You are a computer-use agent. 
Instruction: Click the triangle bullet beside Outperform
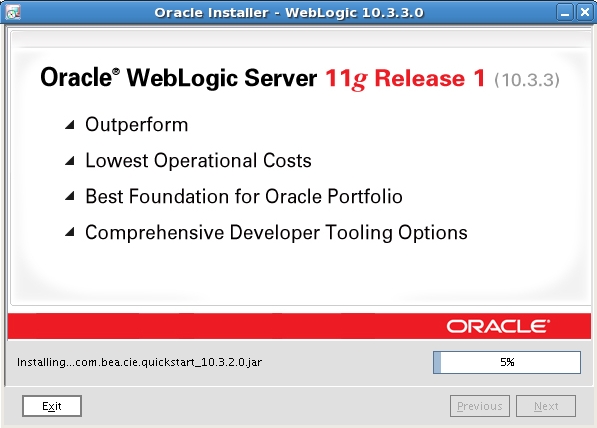(70, 125)
